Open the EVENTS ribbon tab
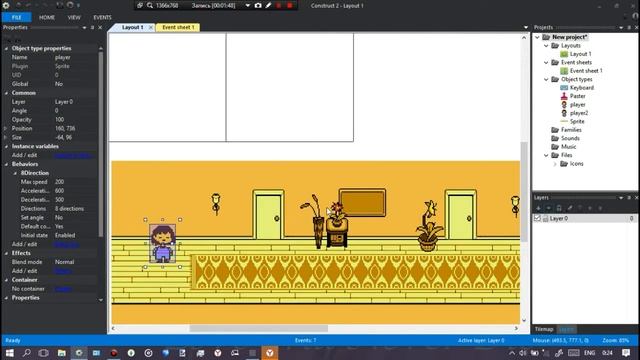This screenshot has height=360, width=640. click(x=102, y=18)
